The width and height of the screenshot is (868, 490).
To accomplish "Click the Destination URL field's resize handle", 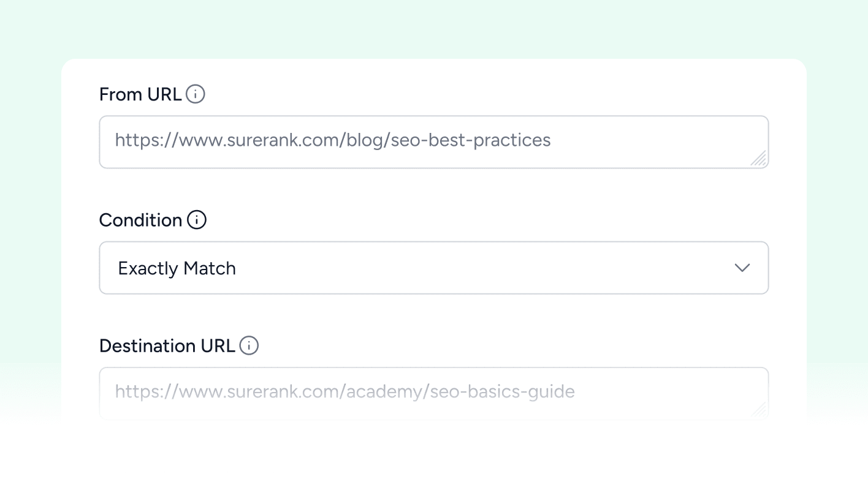I will coord(759,410).
